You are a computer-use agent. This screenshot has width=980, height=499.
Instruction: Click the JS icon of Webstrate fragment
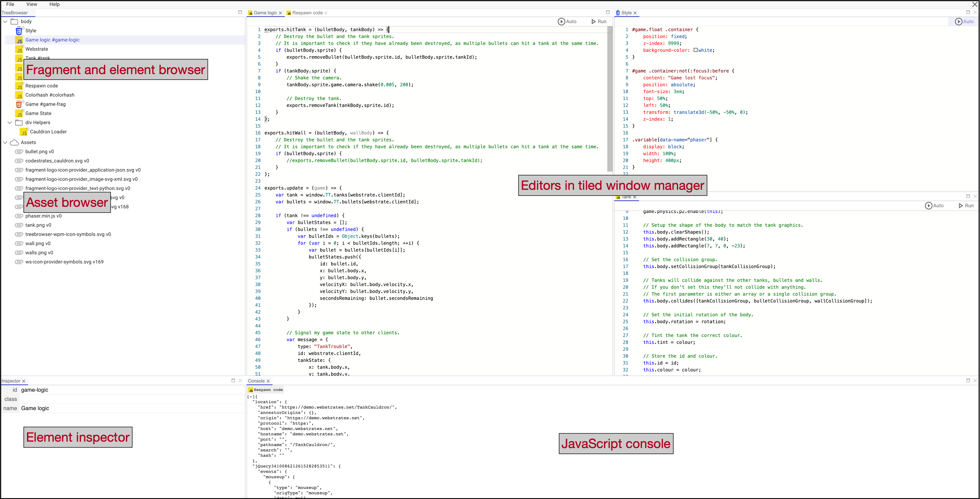19,49
